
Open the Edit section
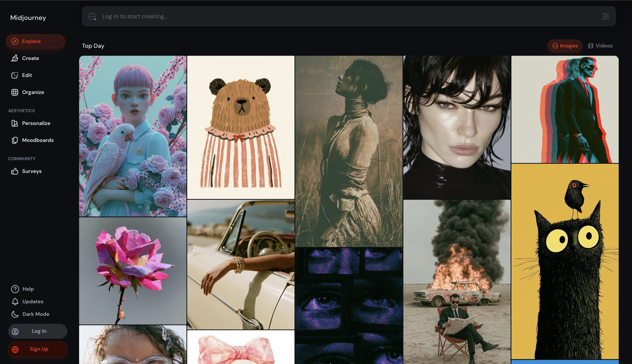coord(35,75)
